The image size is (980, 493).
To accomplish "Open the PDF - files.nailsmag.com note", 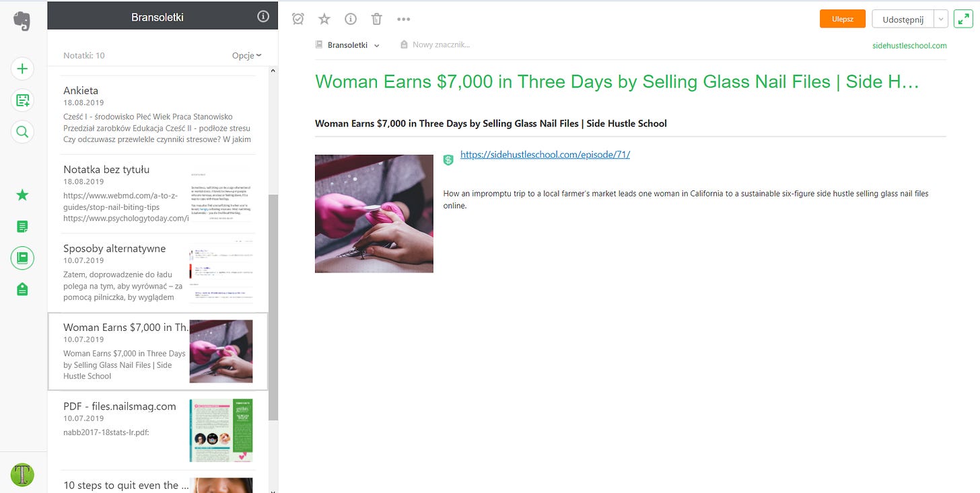I will click(158, 430).
